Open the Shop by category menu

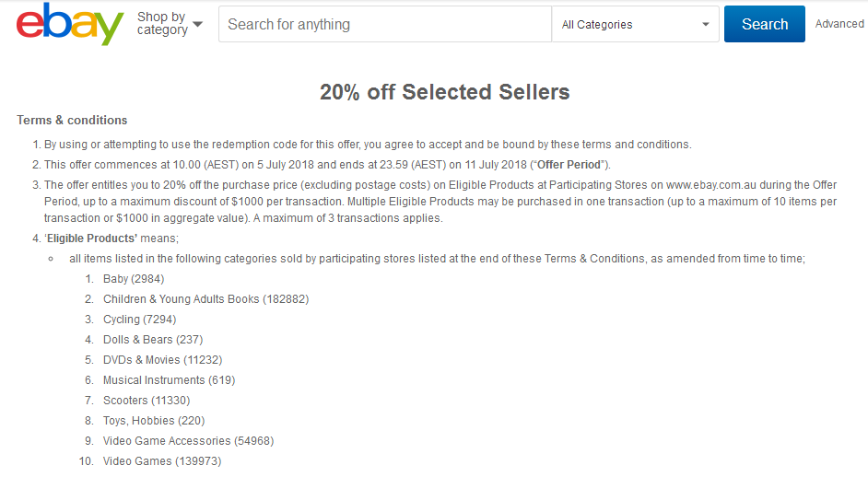click(170, 24)
